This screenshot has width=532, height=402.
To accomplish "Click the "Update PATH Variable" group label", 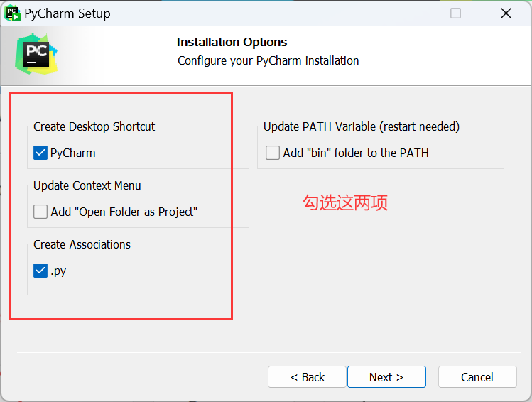I will 362,126.
